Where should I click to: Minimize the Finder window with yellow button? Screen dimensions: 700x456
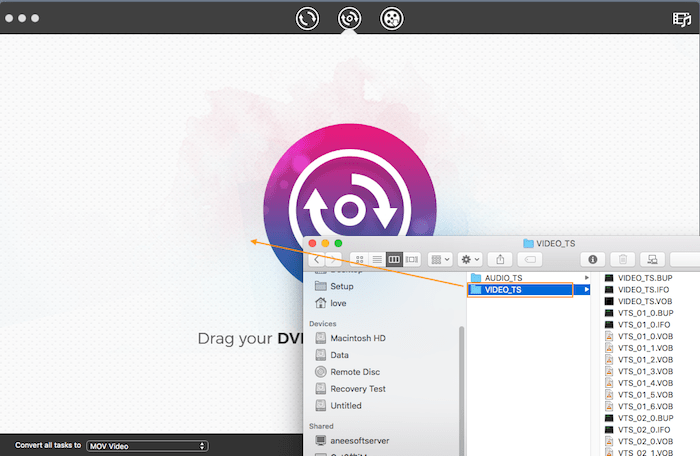point(325,243)
